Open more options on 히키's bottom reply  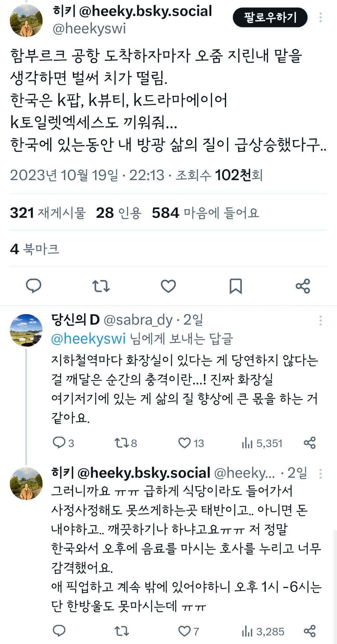coord(321,474)
